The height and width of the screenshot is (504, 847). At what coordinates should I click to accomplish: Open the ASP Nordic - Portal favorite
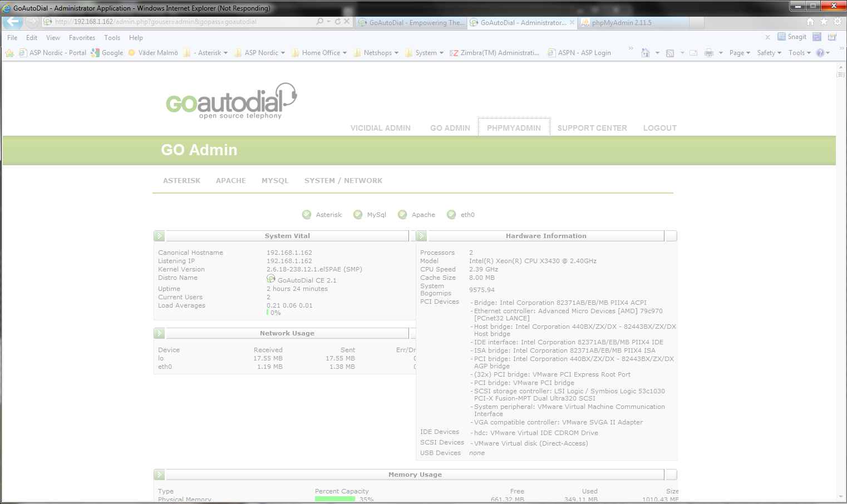(x=53, y=53)
